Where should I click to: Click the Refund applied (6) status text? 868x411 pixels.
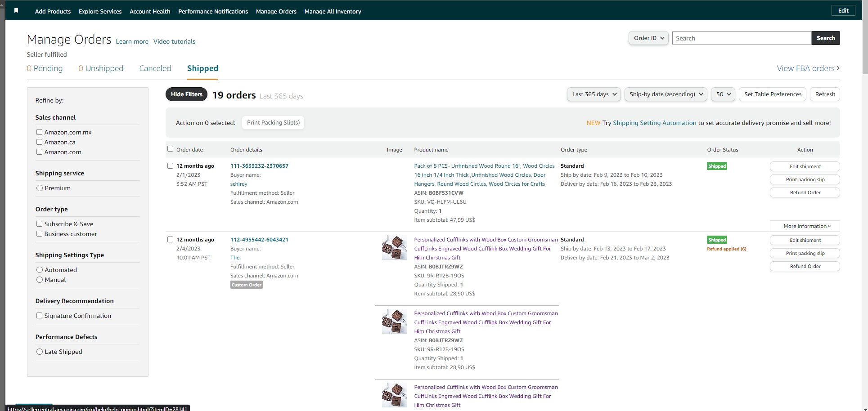click(727, 249)
